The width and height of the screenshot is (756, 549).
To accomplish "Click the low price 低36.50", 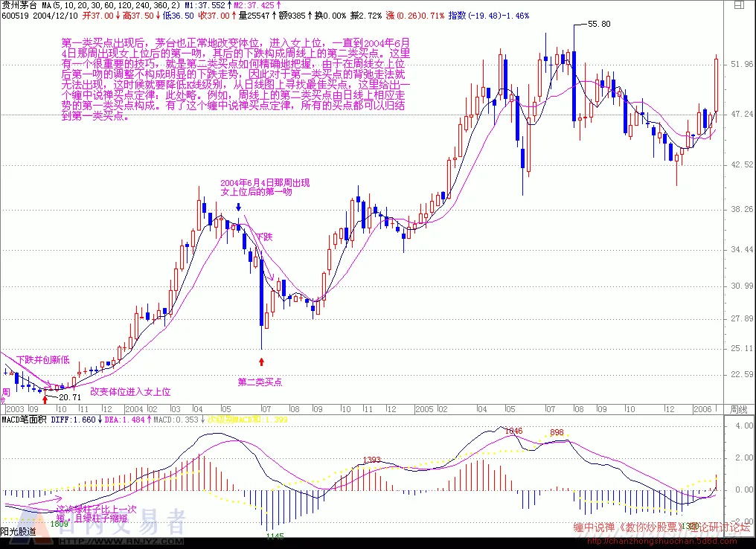I will tap(179, 16).
